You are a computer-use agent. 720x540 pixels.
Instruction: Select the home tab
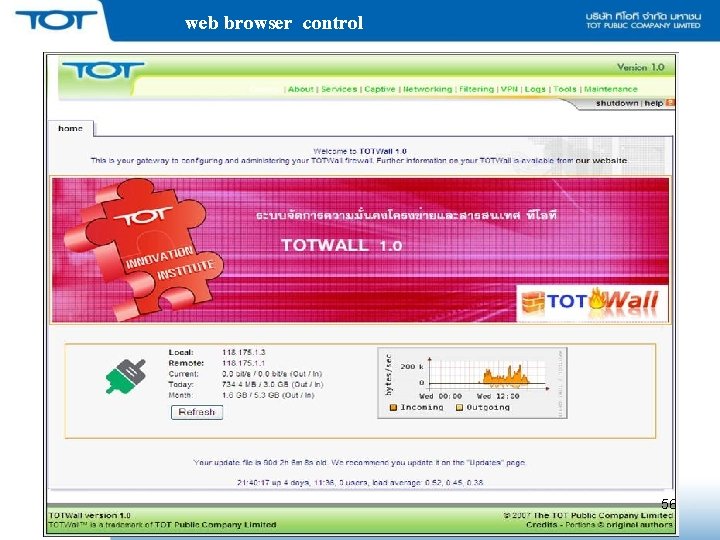(71, 129)
